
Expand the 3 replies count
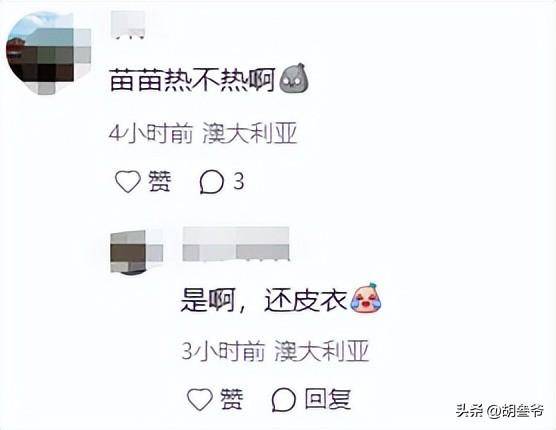pyautogui.click(x=239, y=181)
